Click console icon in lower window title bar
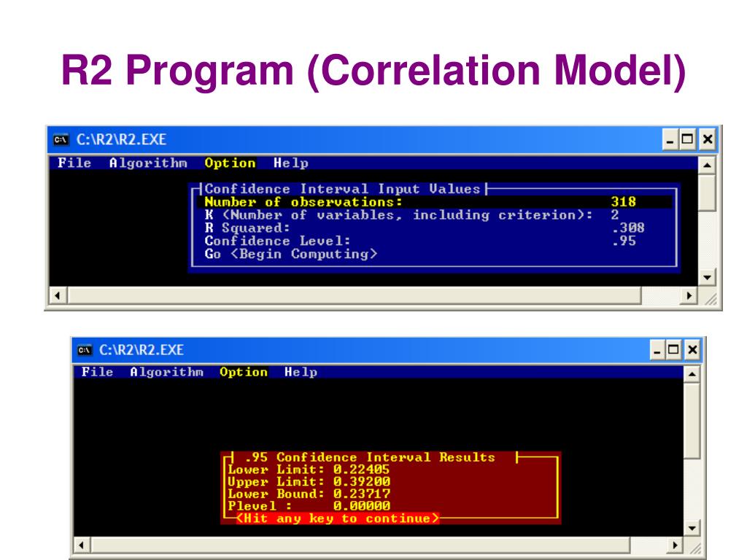The image size is (747, 560). (85, 350)
